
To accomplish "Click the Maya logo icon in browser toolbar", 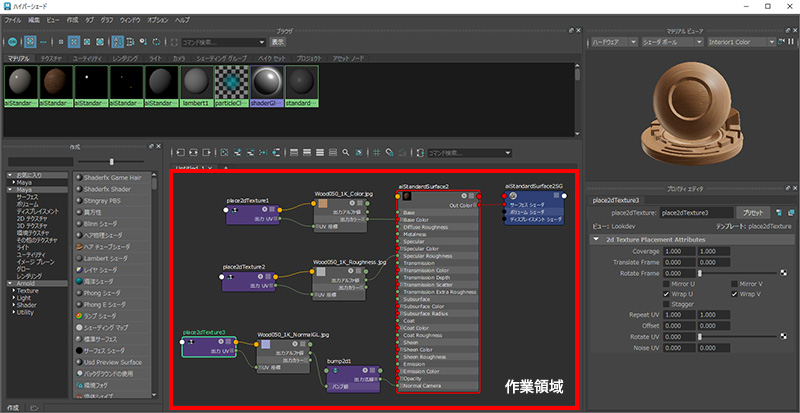I will click(x=11, y=42).
